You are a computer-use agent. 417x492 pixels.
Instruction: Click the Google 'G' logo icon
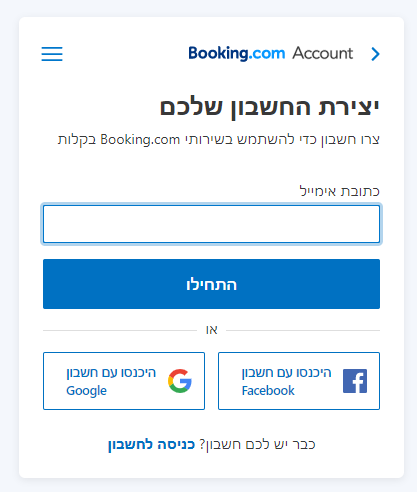click(x=180, y=381)
